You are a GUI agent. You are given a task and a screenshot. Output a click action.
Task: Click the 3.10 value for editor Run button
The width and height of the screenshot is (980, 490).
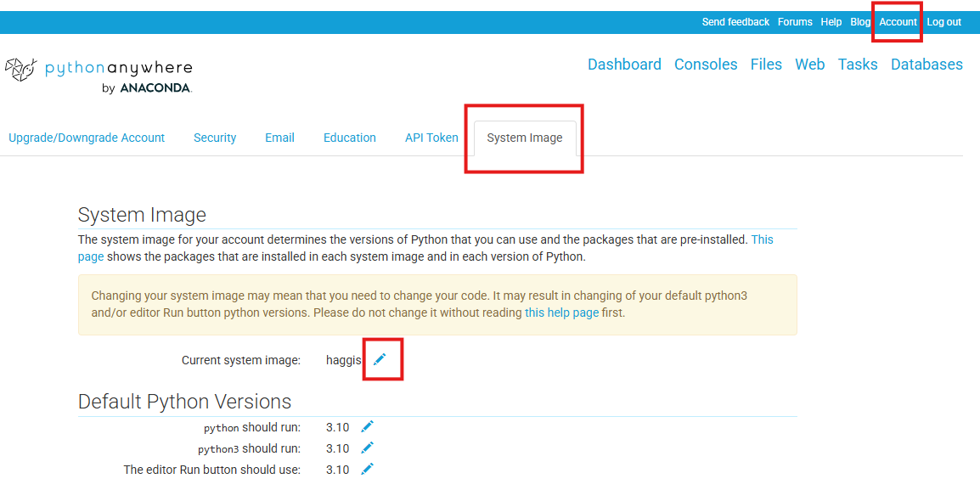337,469
